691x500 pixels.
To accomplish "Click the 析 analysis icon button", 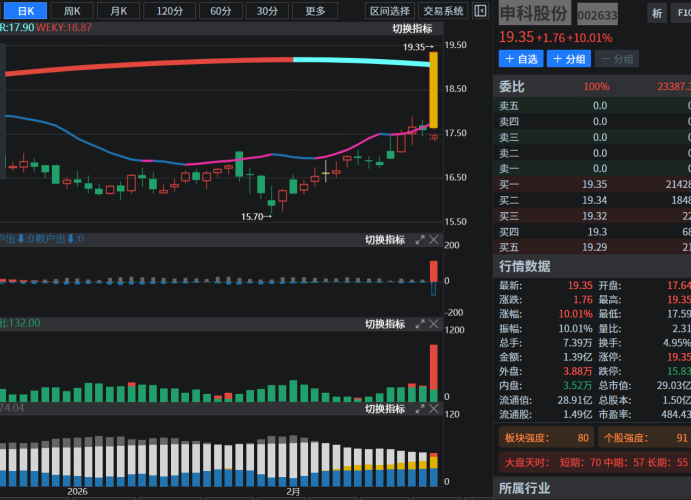I will coord(656,14).
